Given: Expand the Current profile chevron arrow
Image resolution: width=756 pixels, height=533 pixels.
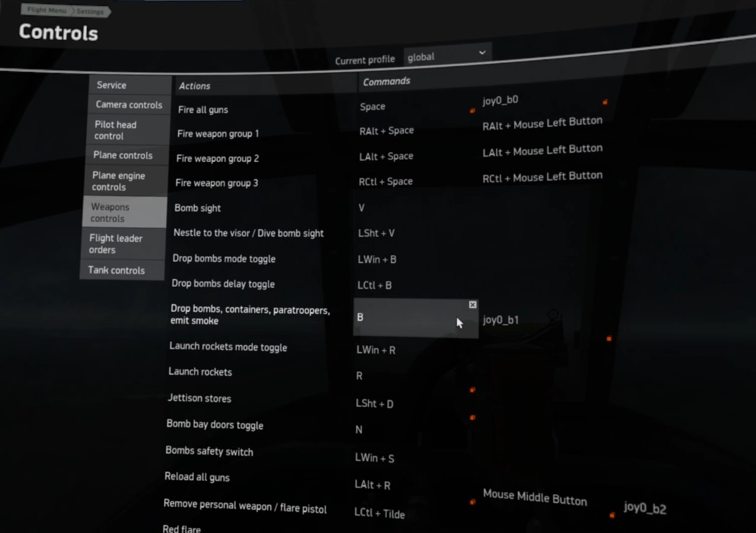Looking at the screenshot, I should (482, 53).
